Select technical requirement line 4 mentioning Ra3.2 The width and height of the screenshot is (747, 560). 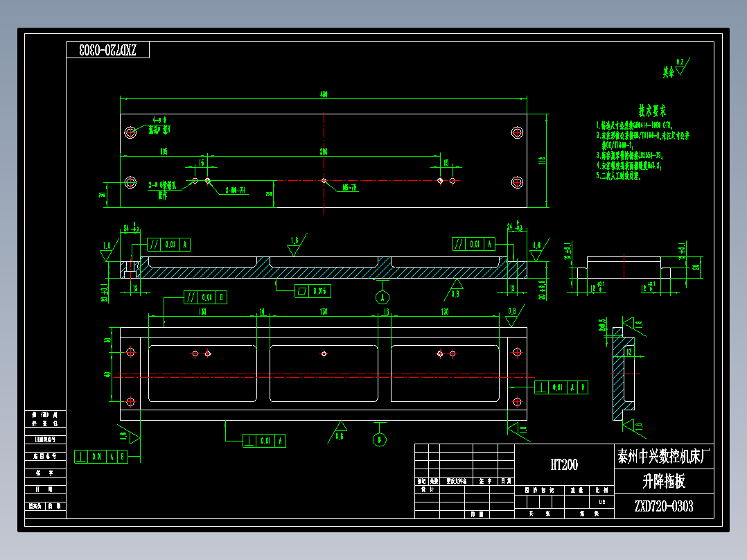629,166
